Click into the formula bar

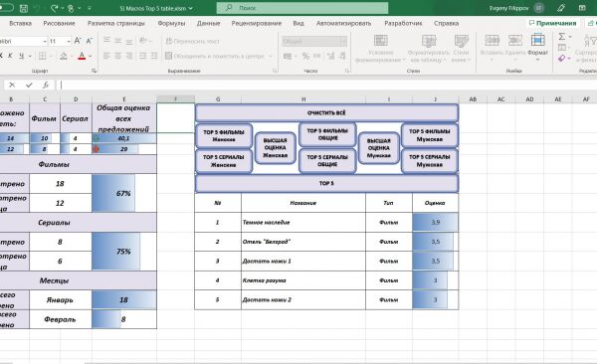(x=327, y=85)
